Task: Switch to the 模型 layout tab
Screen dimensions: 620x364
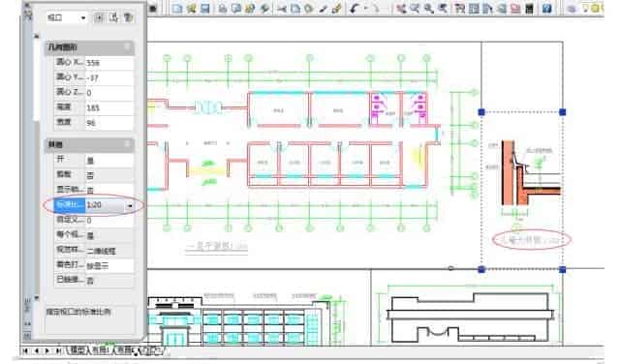Action: (80, 350)
